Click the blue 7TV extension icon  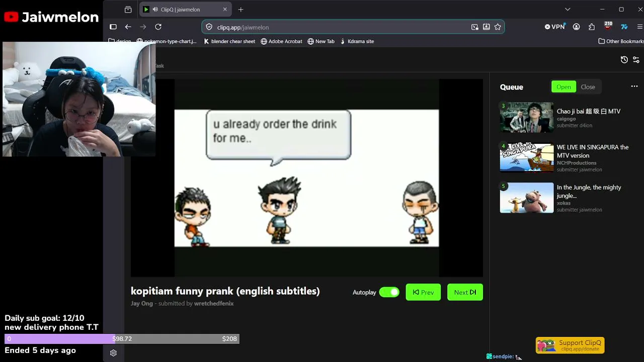(624, 27)
